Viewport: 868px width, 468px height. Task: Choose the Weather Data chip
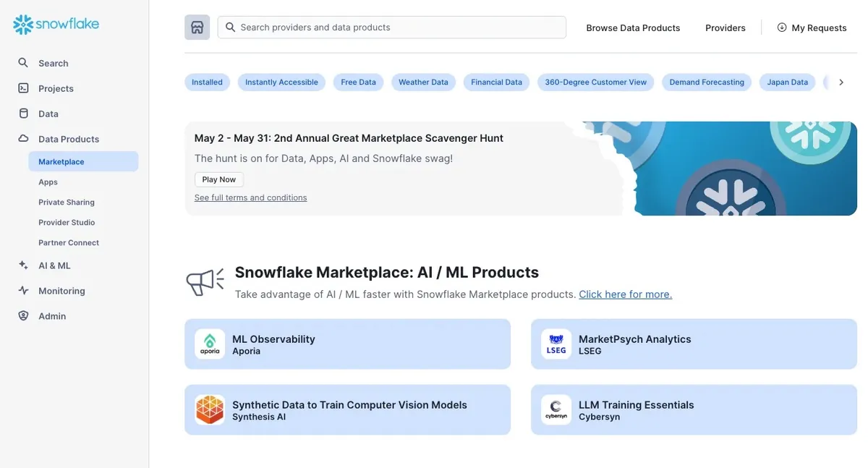click(424, 82)
